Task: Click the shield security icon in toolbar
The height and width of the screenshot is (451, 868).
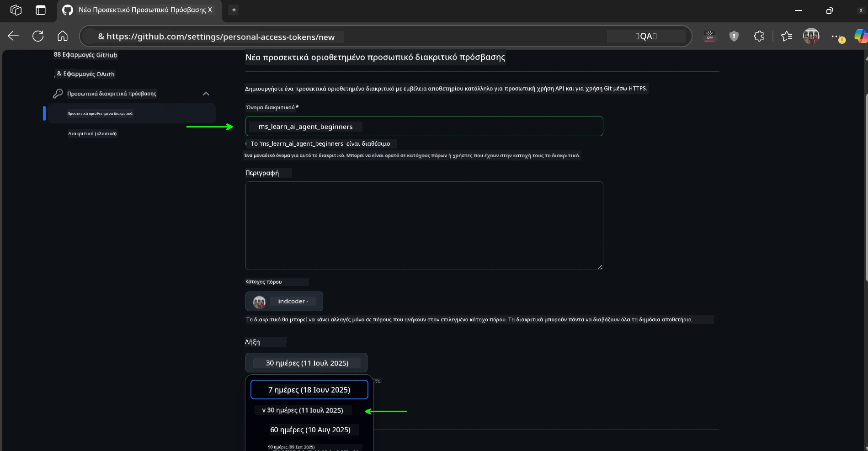Action: click(734, 36)
